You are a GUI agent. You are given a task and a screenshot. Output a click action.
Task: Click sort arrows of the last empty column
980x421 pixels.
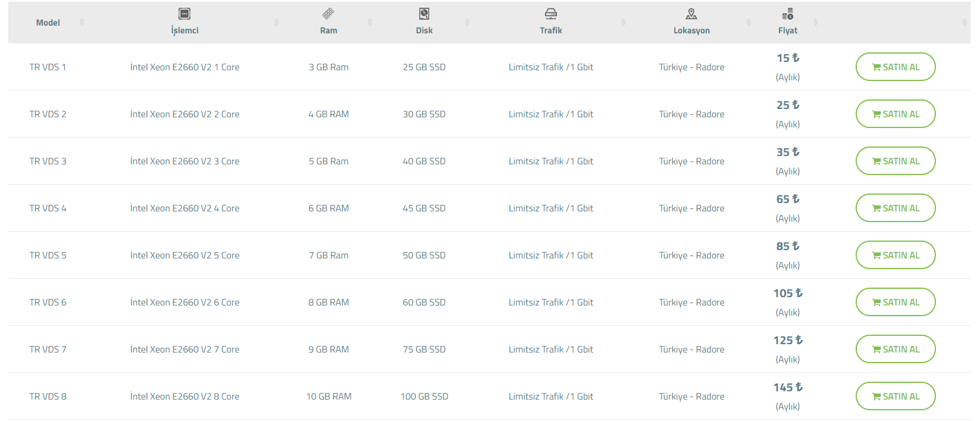[965, 23]
